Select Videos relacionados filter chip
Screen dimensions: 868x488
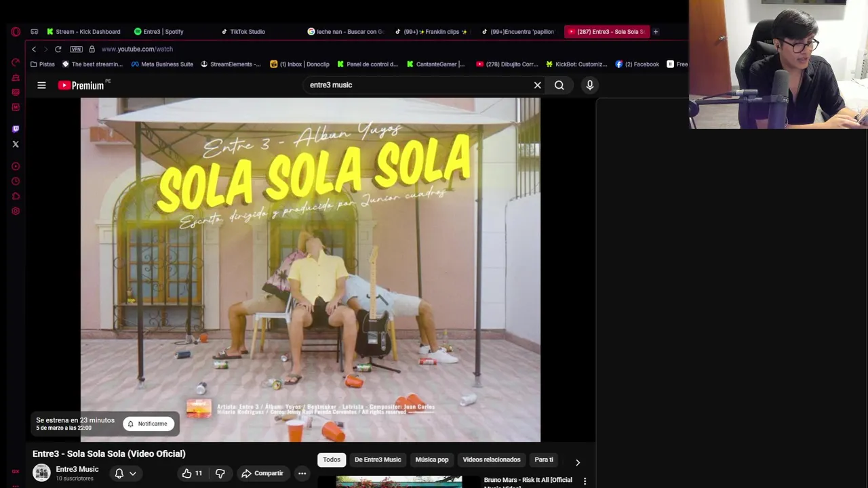tap(492, 460)
